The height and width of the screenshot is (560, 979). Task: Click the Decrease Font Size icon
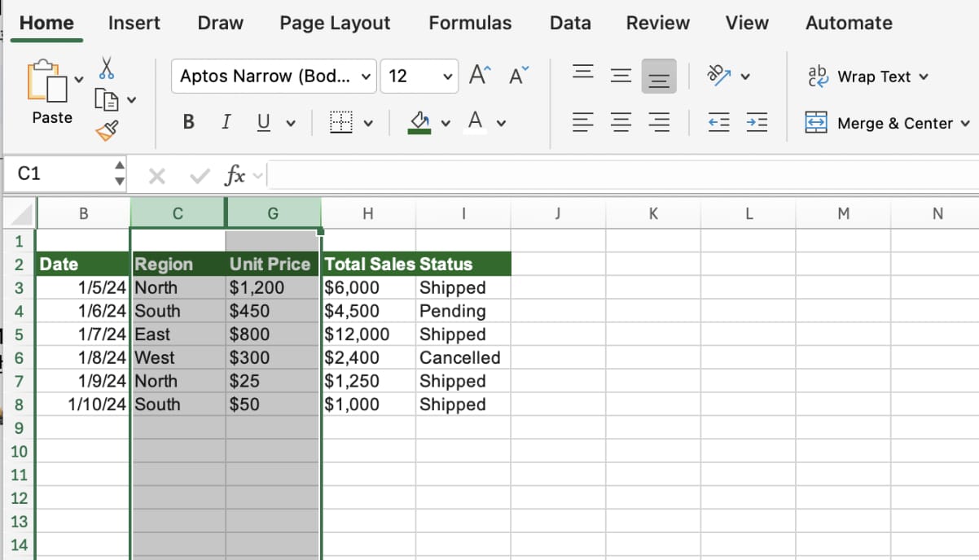pos(519,76)
